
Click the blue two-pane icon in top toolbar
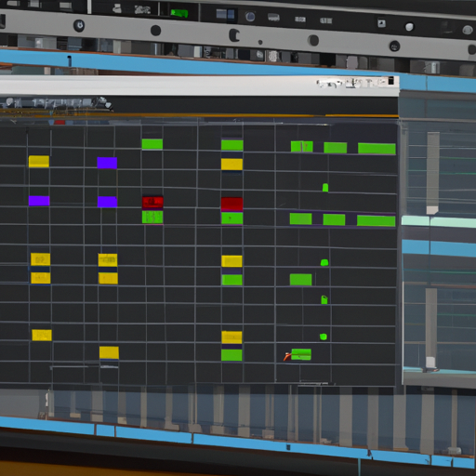pos(225,14)
